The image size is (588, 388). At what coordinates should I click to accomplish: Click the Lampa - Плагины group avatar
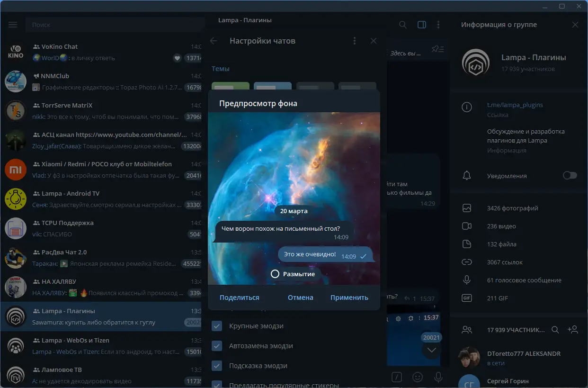click(x=476, y=63)
